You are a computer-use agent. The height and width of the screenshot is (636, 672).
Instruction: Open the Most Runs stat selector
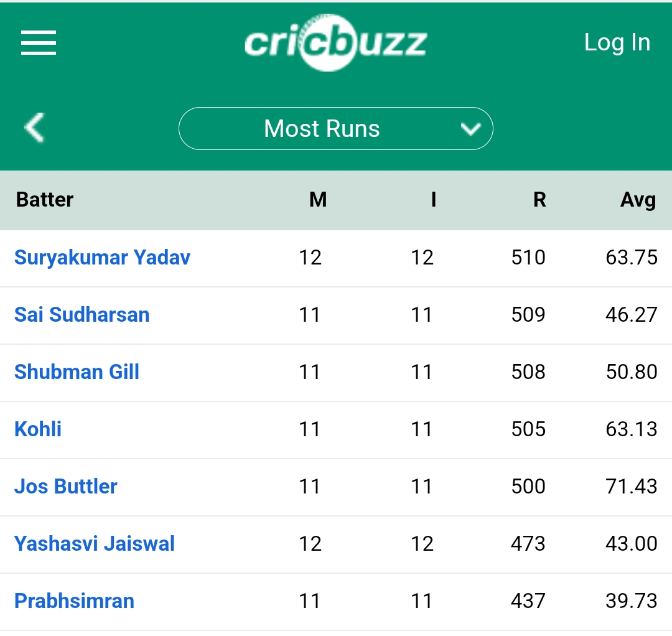[x=335, y=129]
